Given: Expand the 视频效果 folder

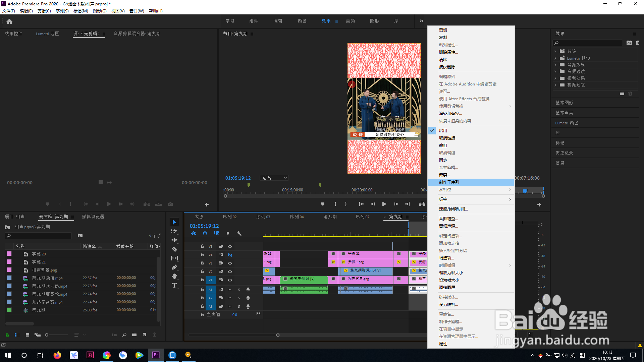Looking at the screenshot, I should pos(555,78).
